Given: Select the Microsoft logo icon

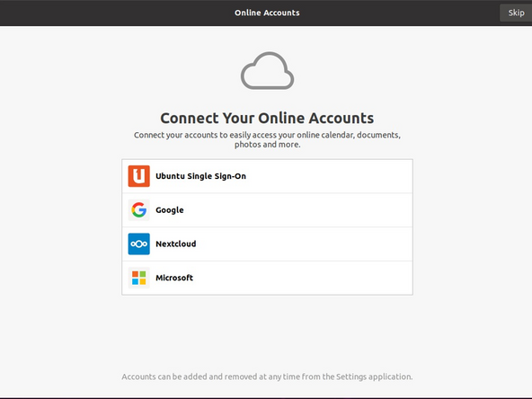Looking at the screenshot, I should [138, 278].
